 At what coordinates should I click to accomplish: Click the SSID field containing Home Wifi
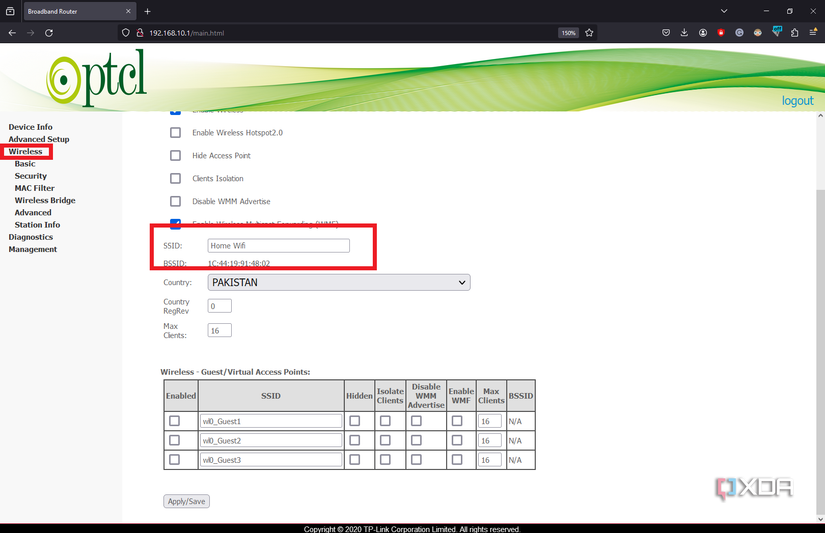click(278, 246)
